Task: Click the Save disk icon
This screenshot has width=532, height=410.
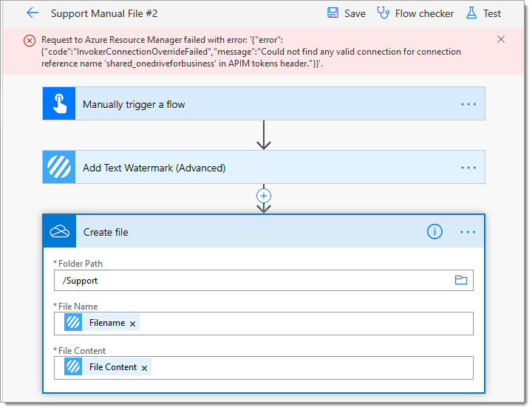Action: tap(332, 13)
